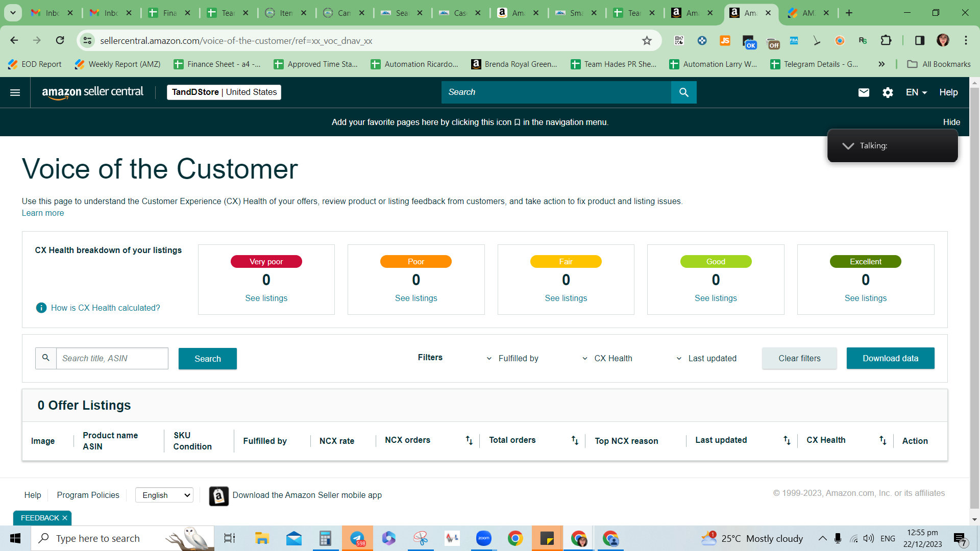Open File Explorer from the taskbar

pyautogui.click(x=262, y=538)
